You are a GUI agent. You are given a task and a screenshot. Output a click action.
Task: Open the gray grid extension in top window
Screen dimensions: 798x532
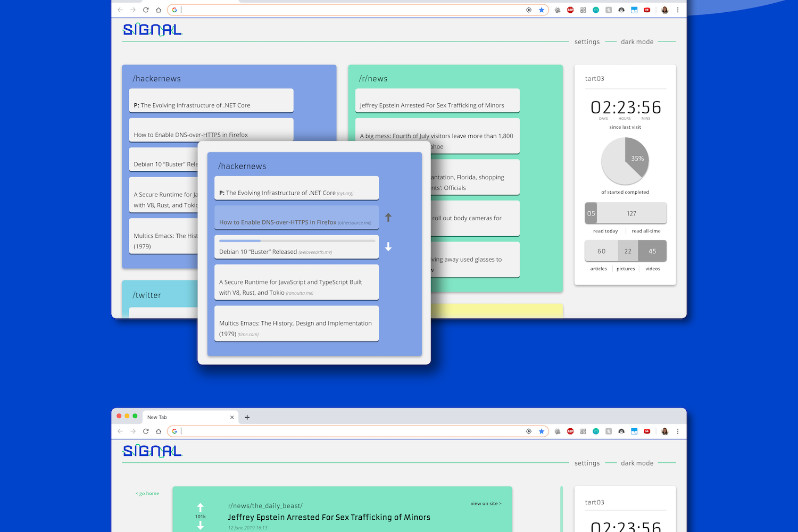click(x=583, y=10)
